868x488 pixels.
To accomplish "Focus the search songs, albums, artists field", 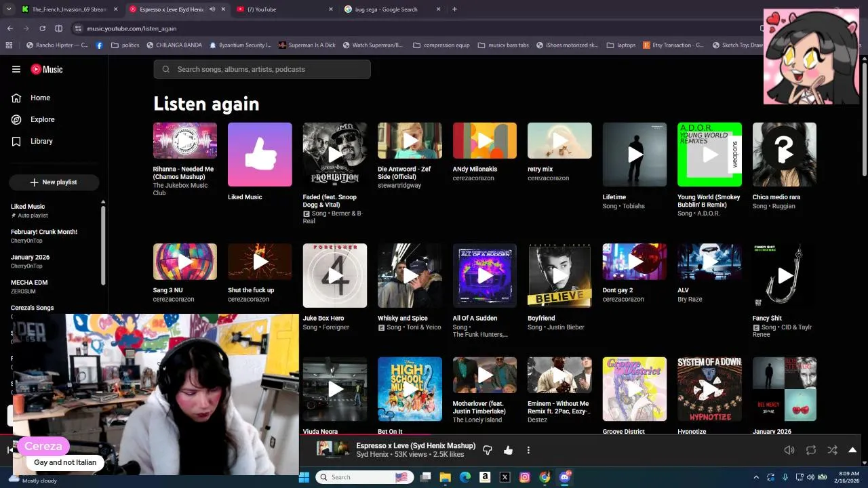I will (x=262, y=69).
